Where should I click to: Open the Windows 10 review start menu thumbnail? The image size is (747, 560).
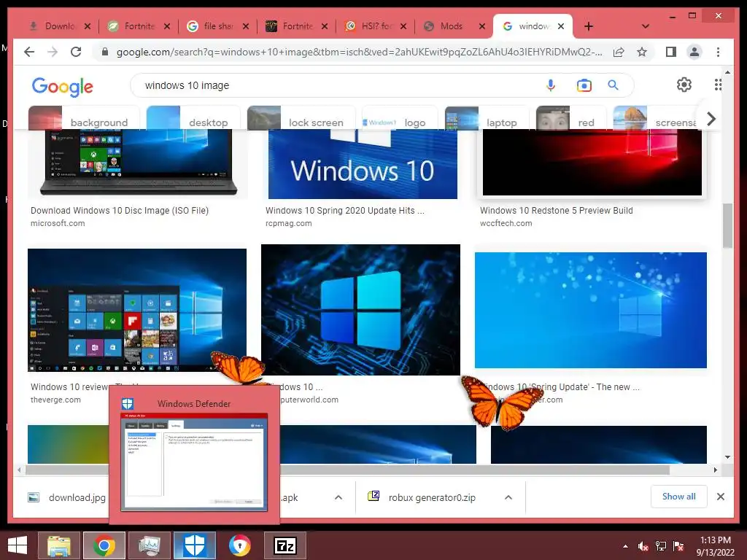pos(137,310)
